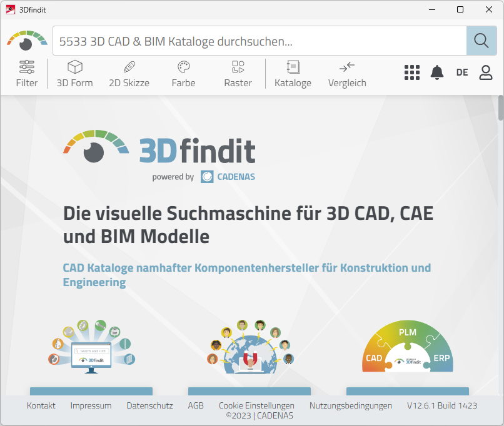Open the Impressum footer link
This screenshot has height=426, width=504.
pos(91,405)
